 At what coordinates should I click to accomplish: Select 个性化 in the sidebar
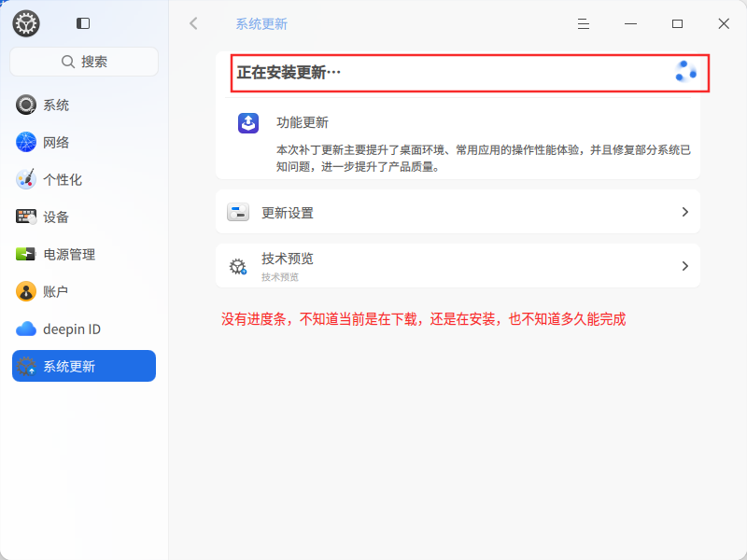(63, 179)
